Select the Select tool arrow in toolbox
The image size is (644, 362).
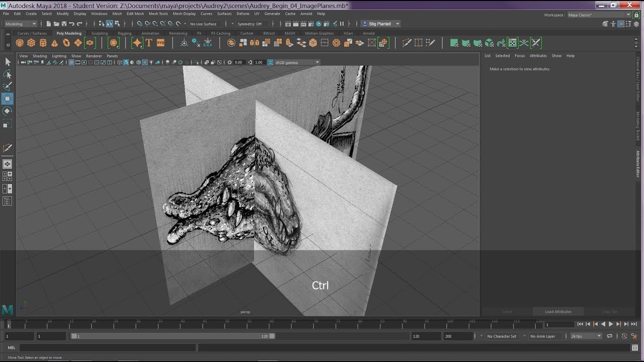8,62
